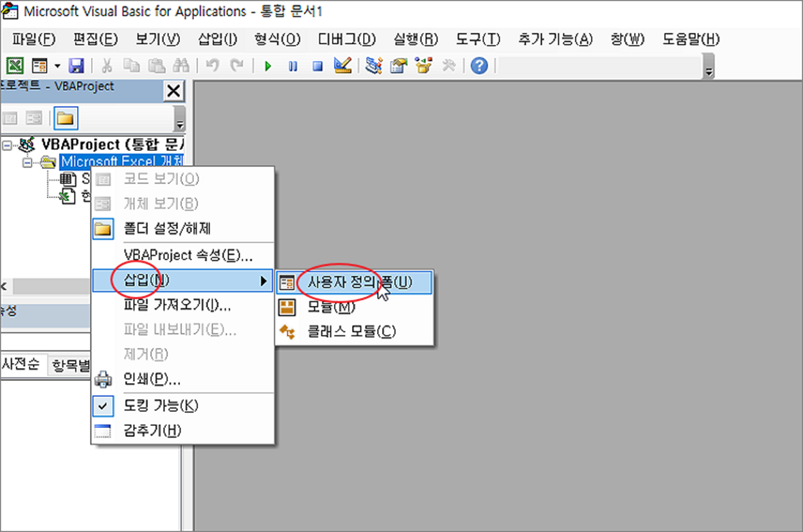Select the Microsoft Excel objects folder item
Image resolution: width=803 pixels, height=532 pixels.
click(122, 161)
